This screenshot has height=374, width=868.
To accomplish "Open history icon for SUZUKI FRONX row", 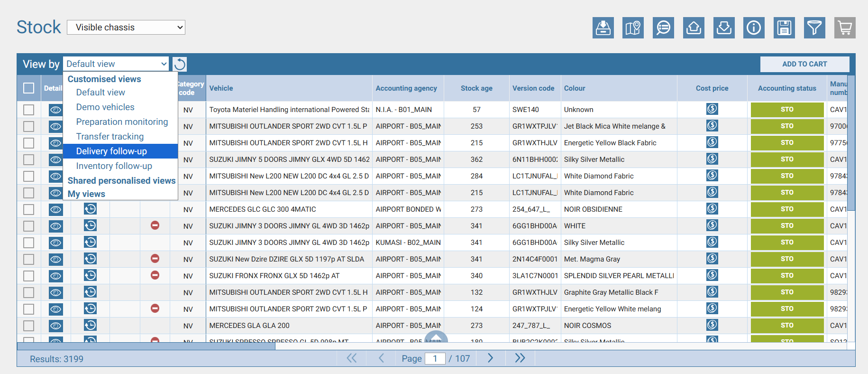I will [90, 275].
